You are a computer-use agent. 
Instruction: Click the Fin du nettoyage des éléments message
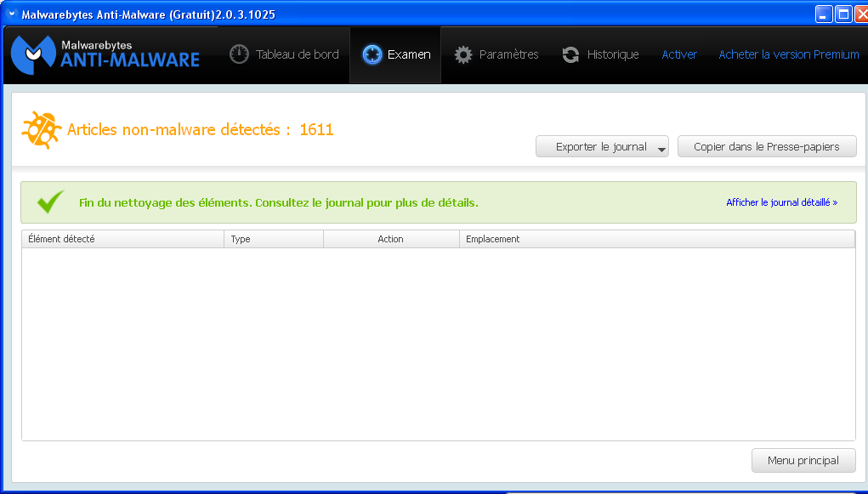coord(279,202)
